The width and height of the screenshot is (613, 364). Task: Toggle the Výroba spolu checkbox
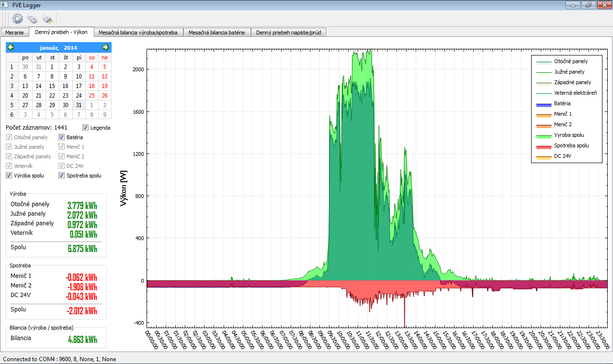pyautogui.click(x=9, y=176)
